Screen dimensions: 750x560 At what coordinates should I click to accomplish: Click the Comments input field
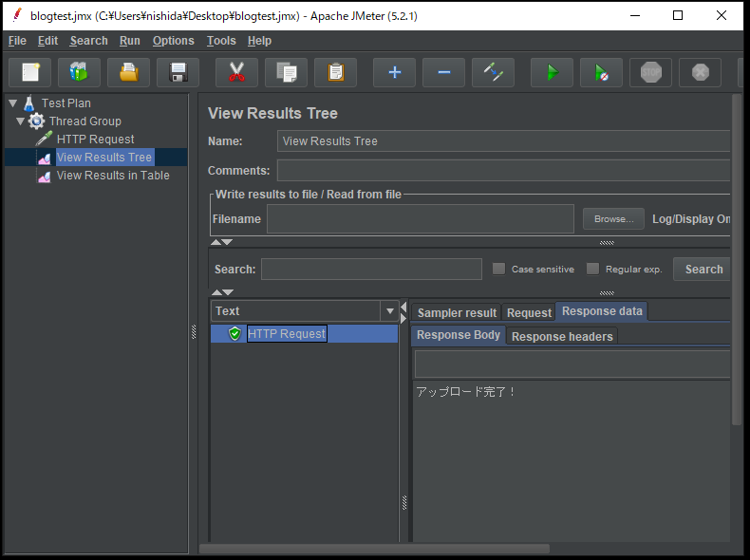(x=504, y=170)
